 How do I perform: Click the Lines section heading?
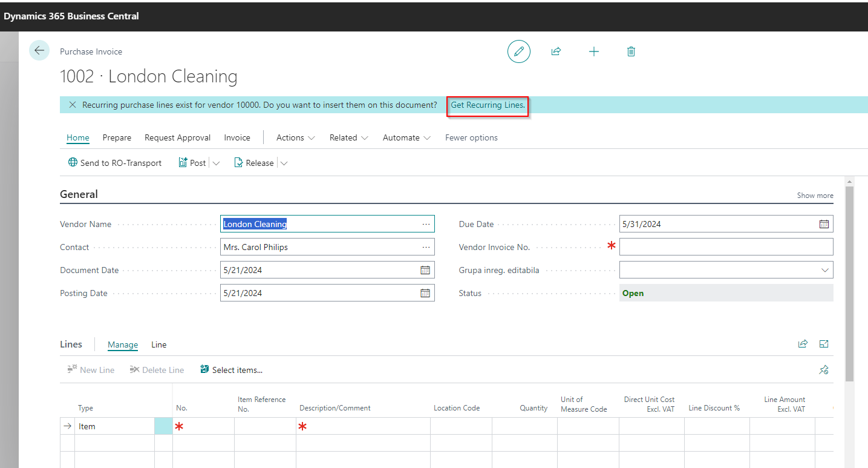(71, 344)
